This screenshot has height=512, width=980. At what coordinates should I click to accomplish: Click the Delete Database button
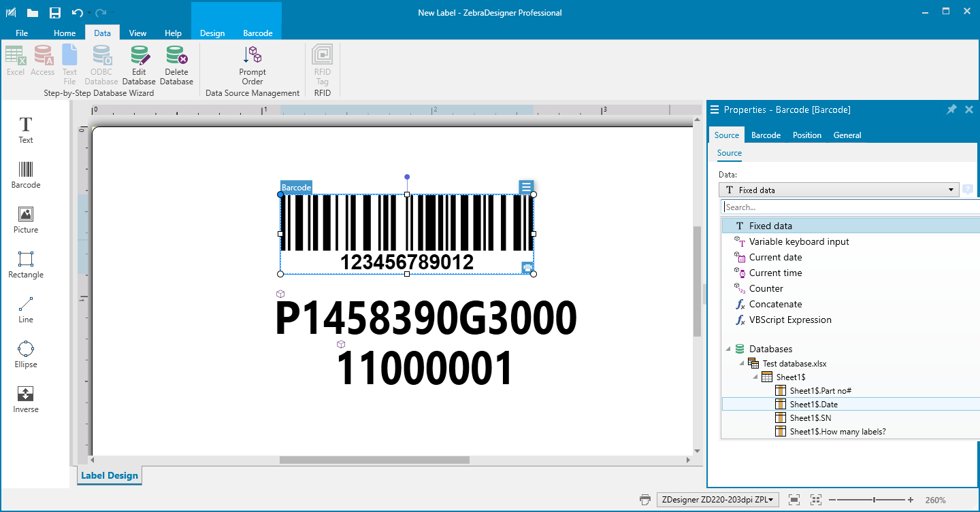coord(177,65)
